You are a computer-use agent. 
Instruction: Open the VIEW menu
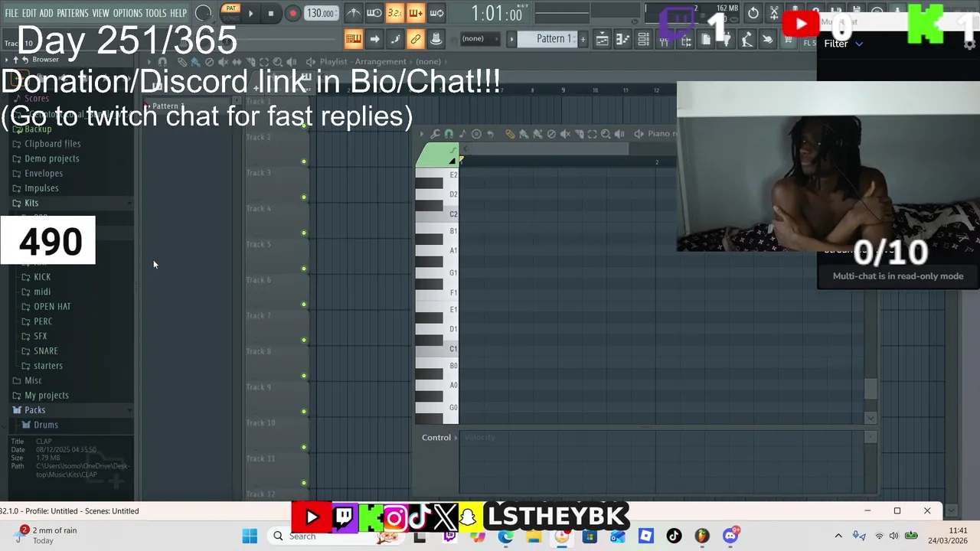click(100, 13)
